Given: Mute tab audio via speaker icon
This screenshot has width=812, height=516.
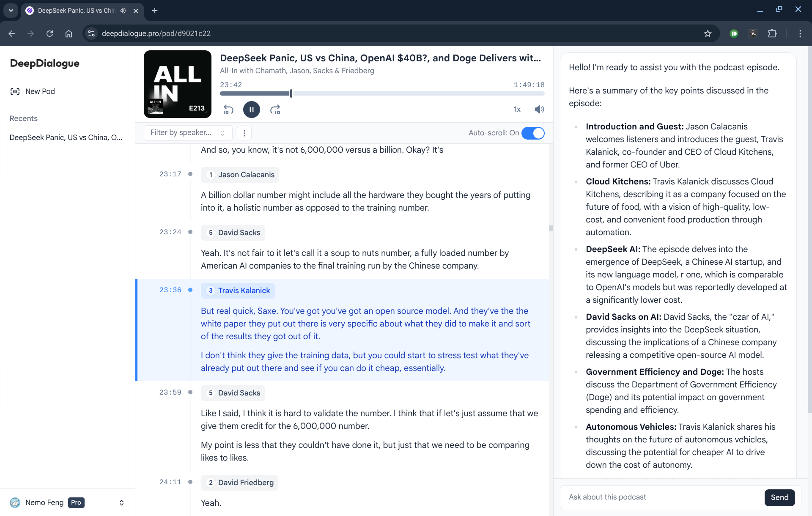Looking at the screenshot, I should click(x=123, y=11).
